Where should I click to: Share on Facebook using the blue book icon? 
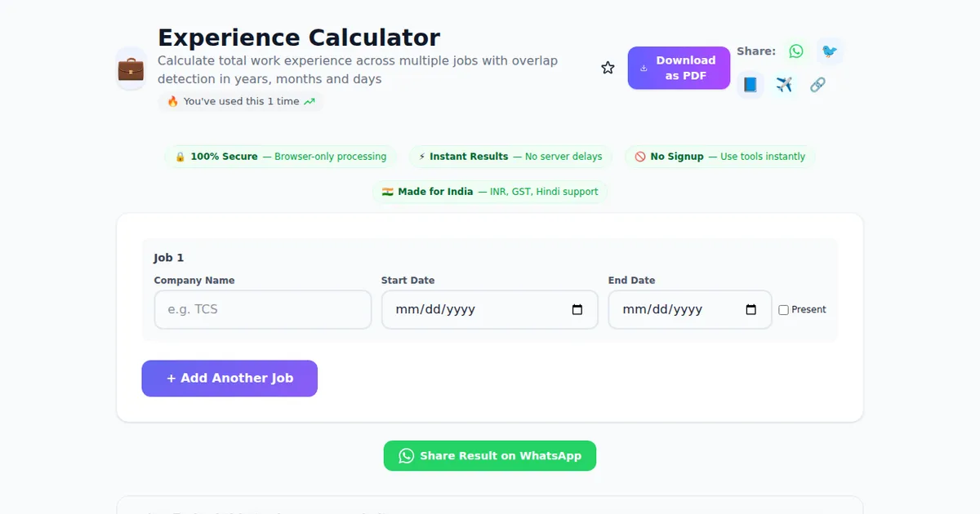tap(751, 85)
